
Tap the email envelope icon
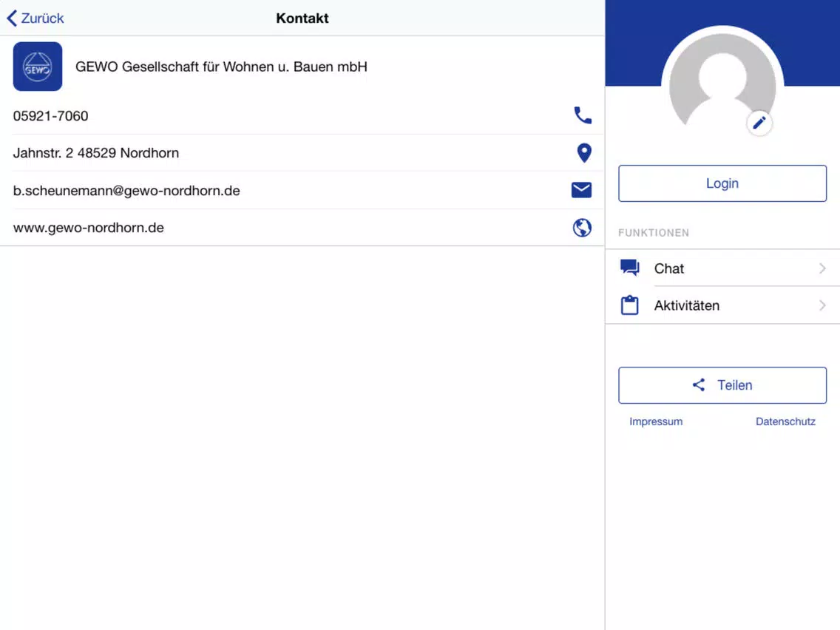[581, 189]
